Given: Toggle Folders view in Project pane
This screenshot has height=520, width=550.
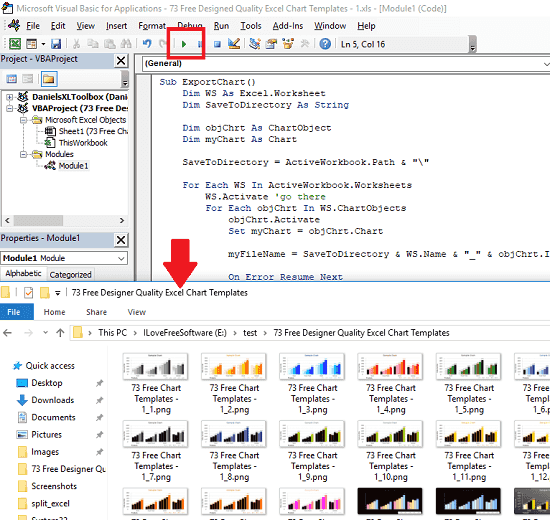Looking at the screenshot, I should coord(49,79).
